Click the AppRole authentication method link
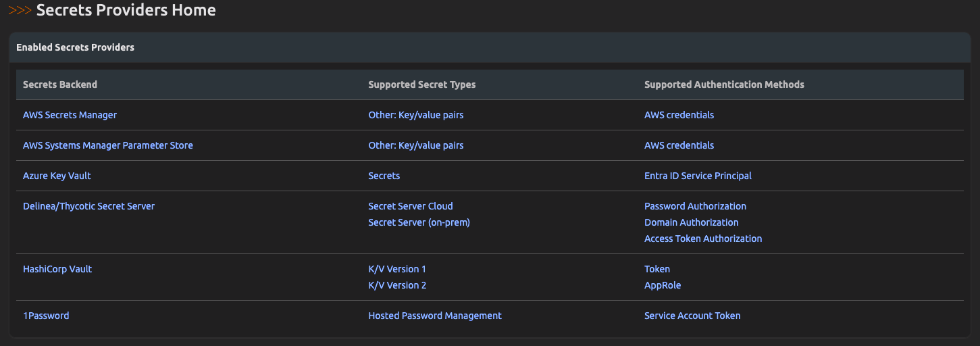The height and width of the screenshot is (346, 980). [663, 285]
